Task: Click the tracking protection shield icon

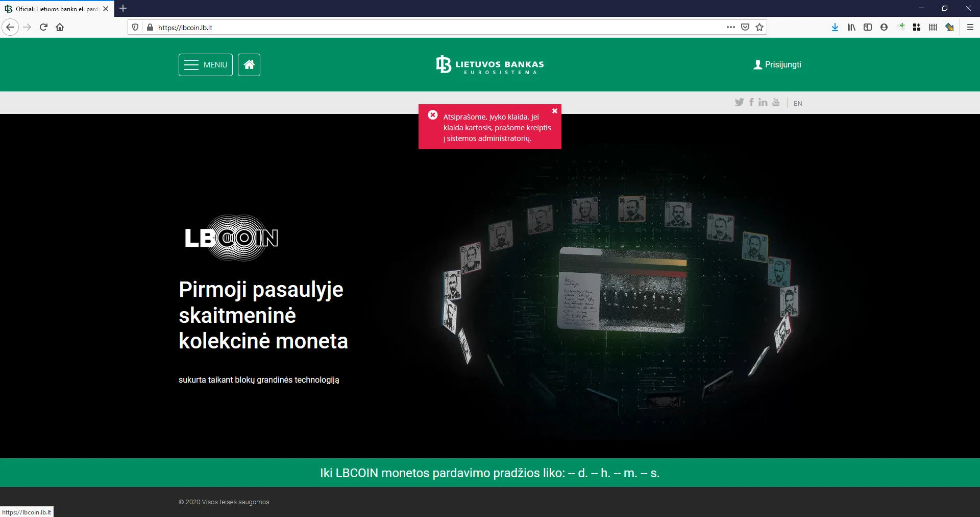Action: point(135,27)
